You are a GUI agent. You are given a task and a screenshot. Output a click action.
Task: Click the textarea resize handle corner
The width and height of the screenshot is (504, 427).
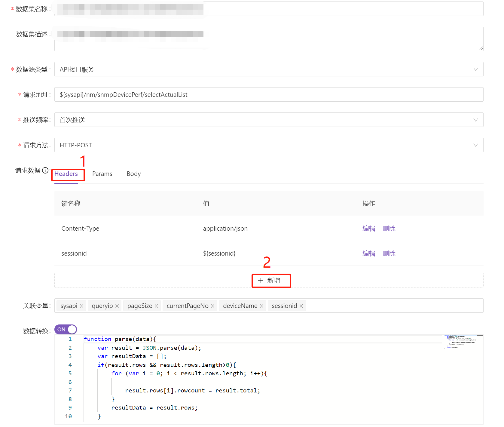pyautogui.click(x=481, y=48)
